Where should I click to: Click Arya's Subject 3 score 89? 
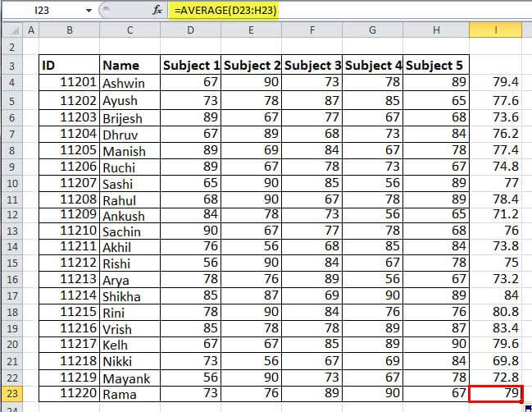click(x=312, y=280)
